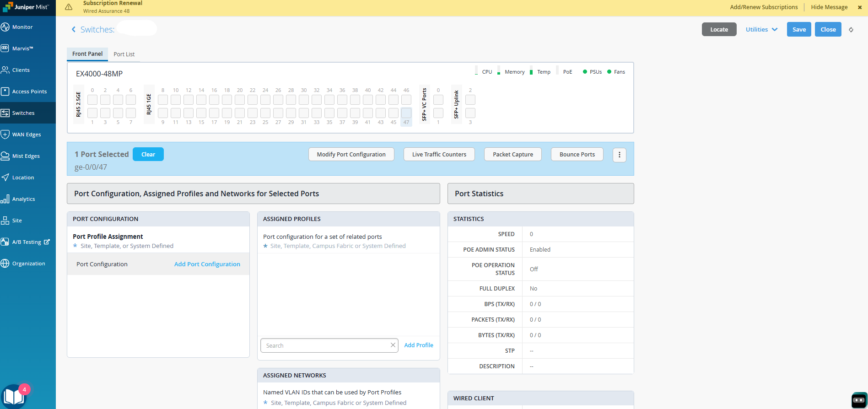Open Add/Renew Subscriptions link

[764, 7]
